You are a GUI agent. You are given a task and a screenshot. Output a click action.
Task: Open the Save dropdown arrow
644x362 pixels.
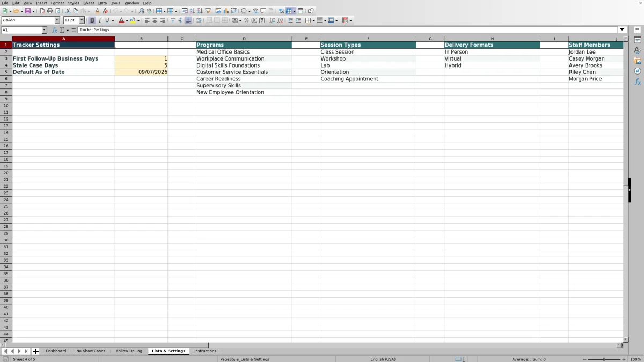(33, 11)
